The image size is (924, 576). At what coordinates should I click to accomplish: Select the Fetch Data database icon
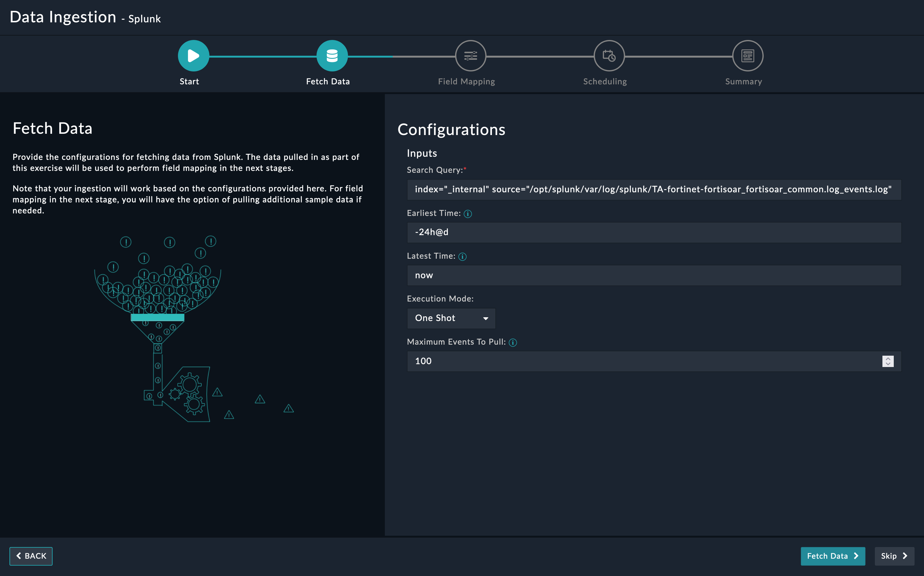click(332, 55)
